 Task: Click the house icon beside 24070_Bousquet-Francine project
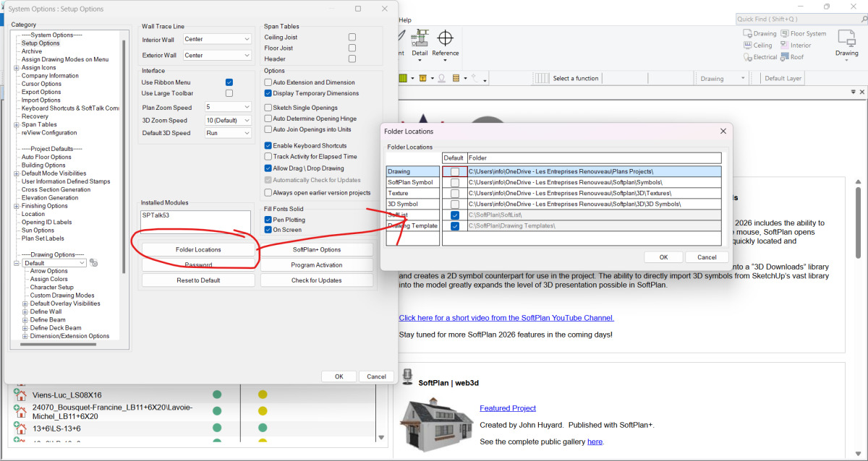coord(20,411)
